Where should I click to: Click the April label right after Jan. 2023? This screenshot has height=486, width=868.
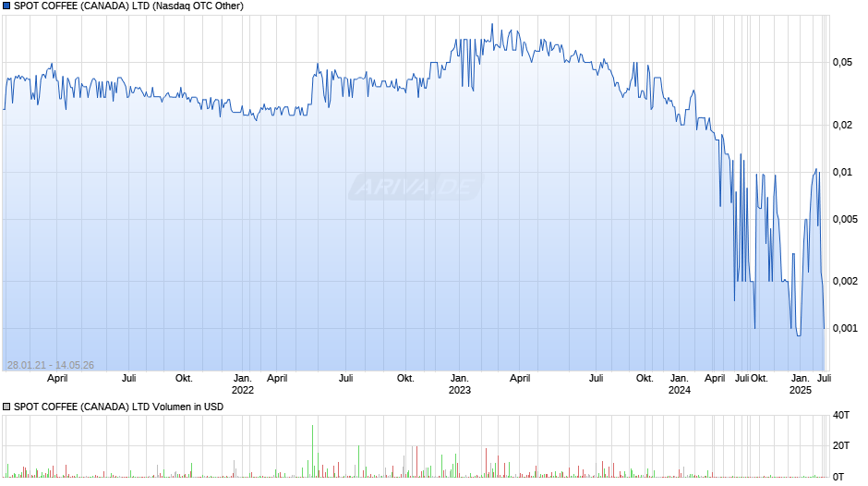coord(520,379)
